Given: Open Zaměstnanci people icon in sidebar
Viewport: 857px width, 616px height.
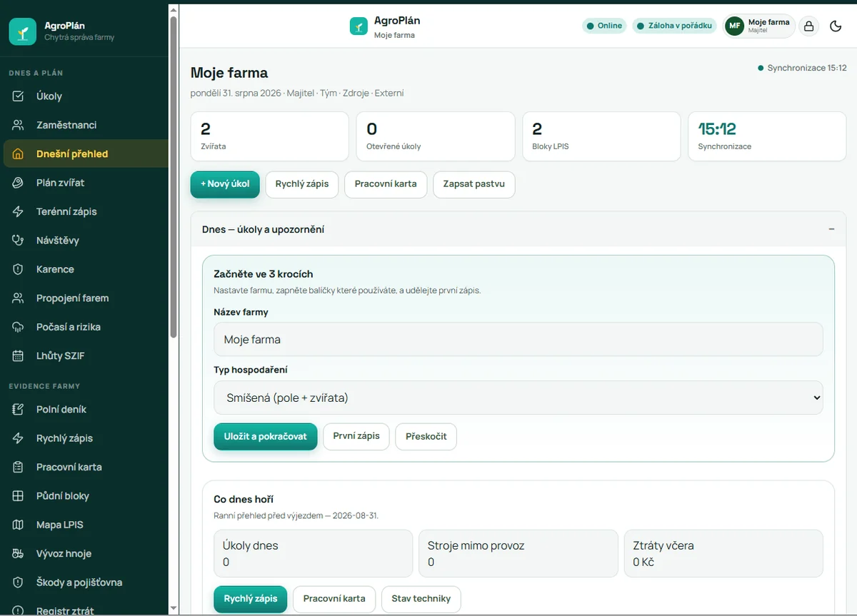Looking at the screenshot, I should [x=19, y=125].
